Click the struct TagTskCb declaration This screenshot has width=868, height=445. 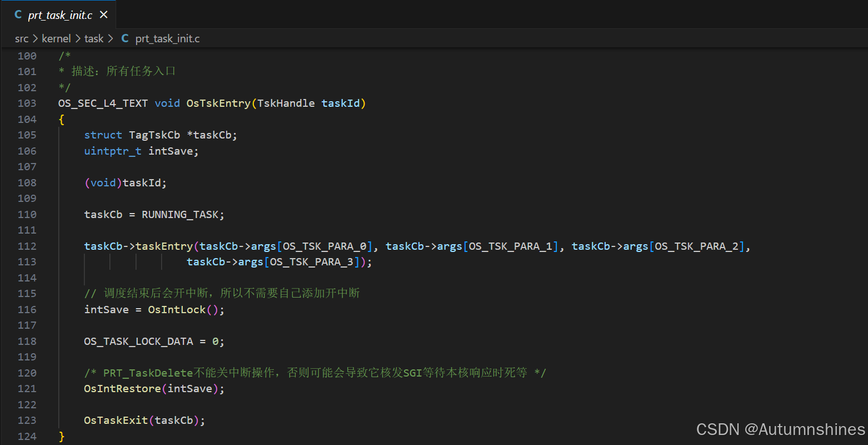tap(161, 135)
